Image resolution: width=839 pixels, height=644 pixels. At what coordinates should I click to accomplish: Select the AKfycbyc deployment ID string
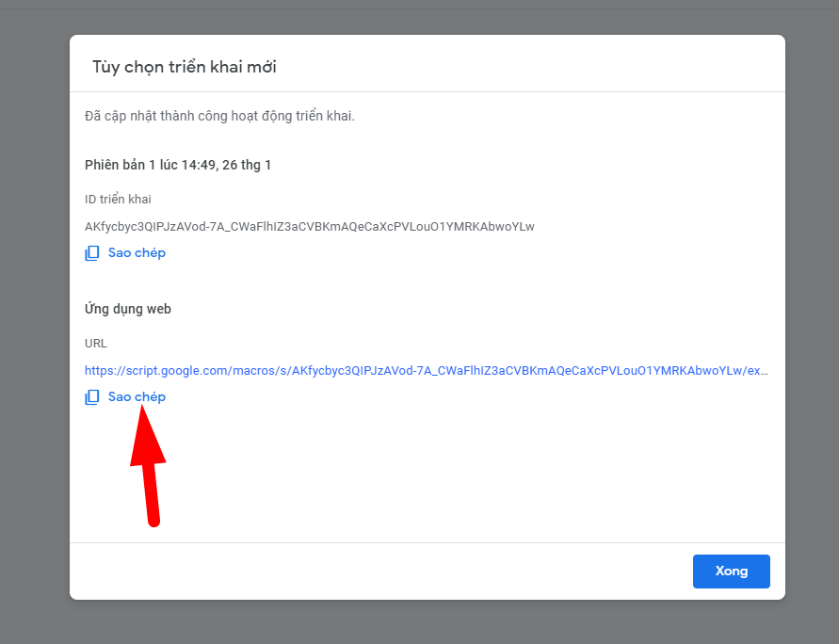pyautogui.click(x=309, y=226)
